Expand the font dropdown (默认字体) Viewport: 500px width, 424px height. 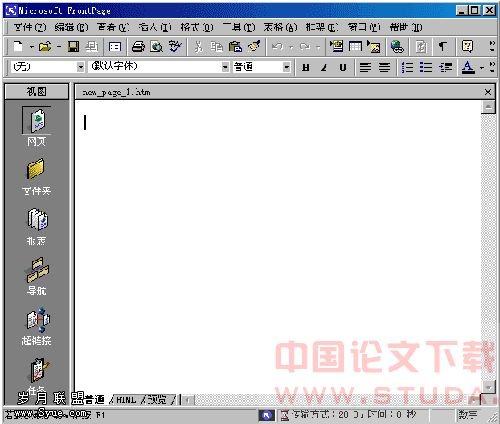[x=225, y=67]
